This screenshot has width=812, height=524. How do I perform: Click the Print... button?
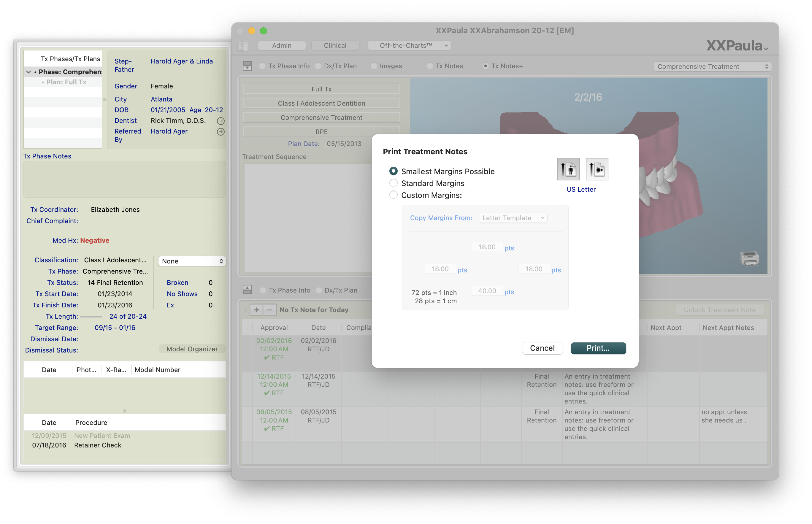[598, 348]
